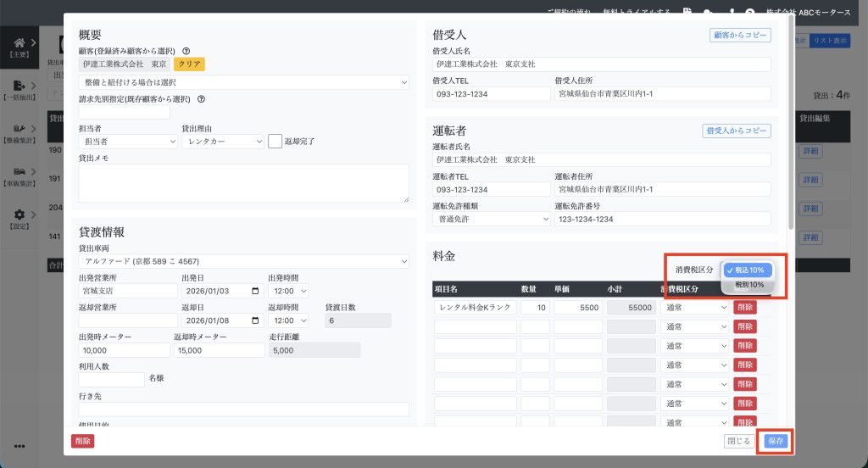
Task: Expand the 貸出理由 dropdown showing レンタカー
Action: pos(223,142)
